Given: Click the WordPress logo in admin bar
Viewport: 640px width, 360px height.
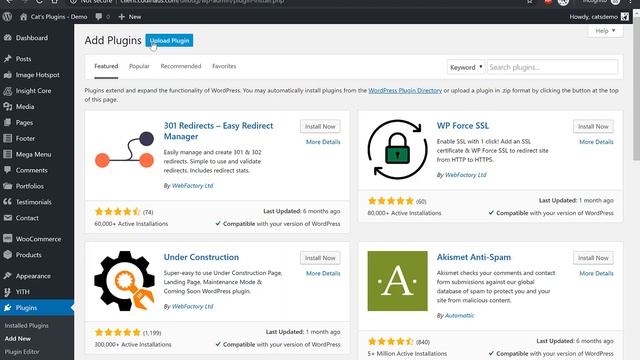Looking at the screenshot, I should tap(7, 17).
